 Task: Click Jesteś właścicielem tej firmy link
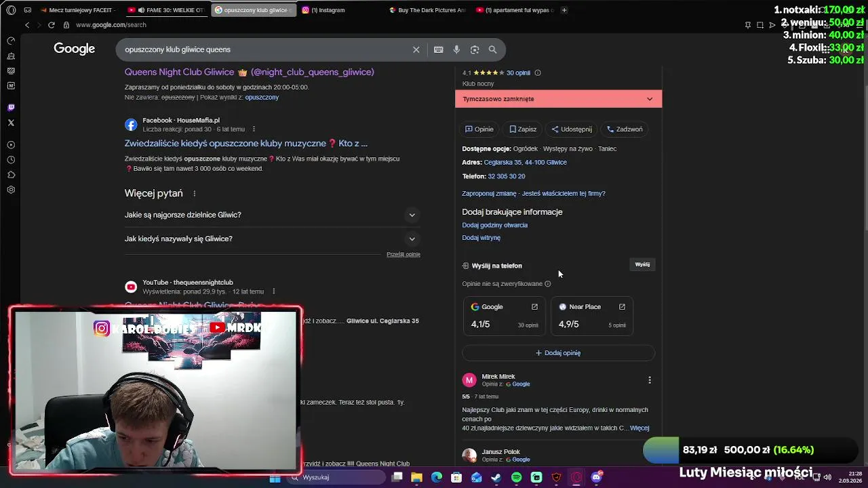coord(564,193)
